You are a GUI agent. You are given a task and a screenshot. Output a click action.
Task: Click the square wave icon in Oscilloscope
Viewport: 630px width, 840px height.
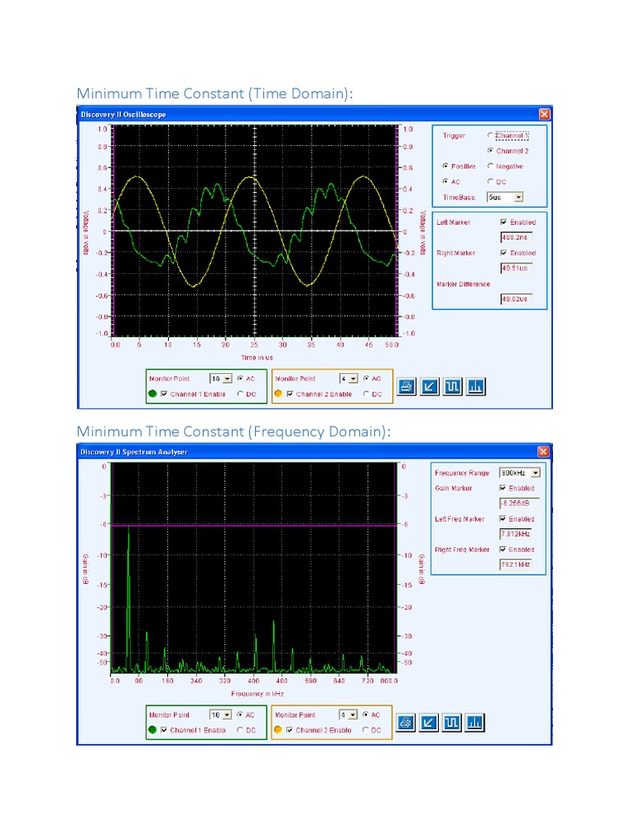click(453, 386)
